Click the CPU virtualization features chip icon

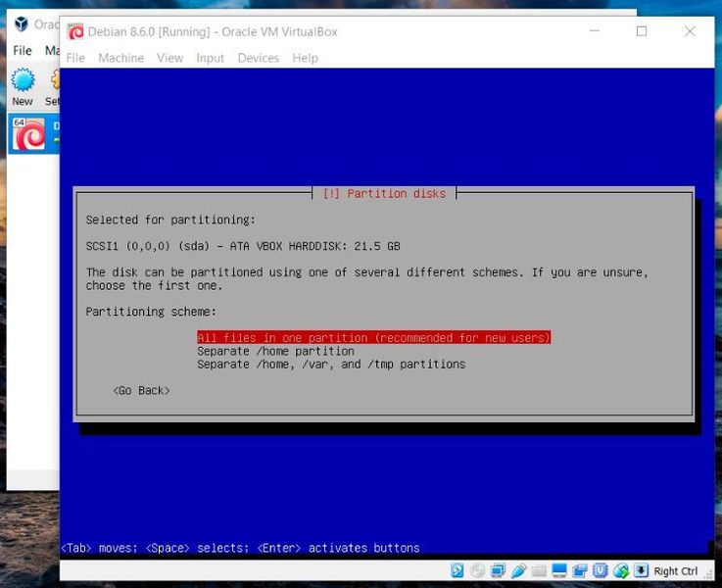[600, 570]
